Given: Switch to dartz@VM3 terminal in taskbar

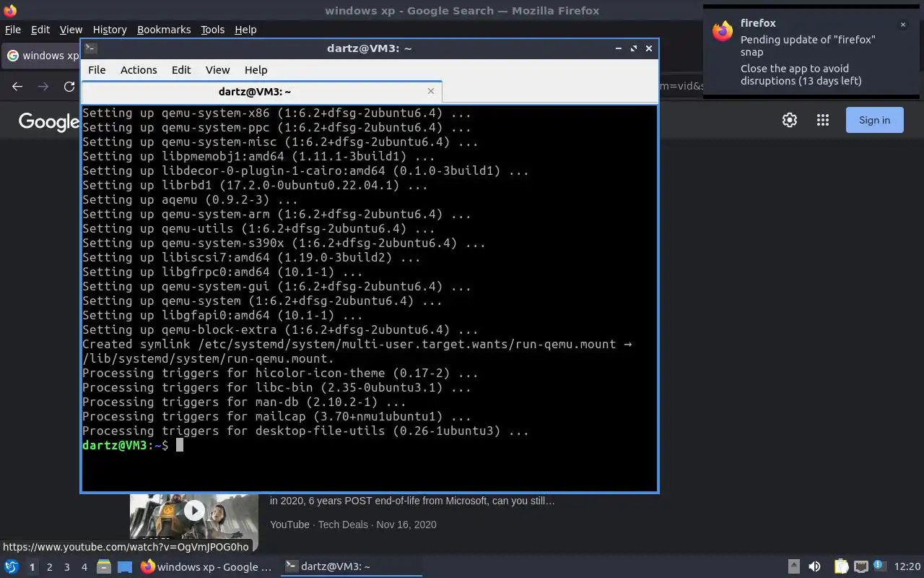Looking at the screenshot, I should [x=351, y=566].
